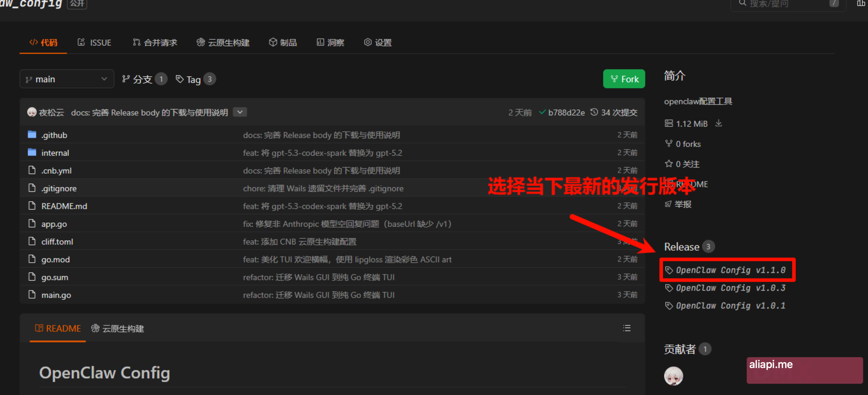Screen dimensions: 868x395
Task: Open the app.go file
Action: [54, 224]
